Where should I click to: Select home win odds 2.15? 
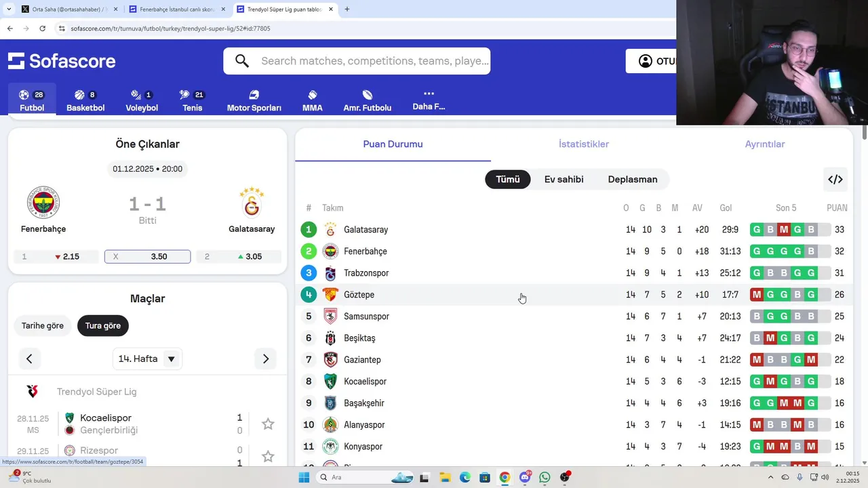56,256
